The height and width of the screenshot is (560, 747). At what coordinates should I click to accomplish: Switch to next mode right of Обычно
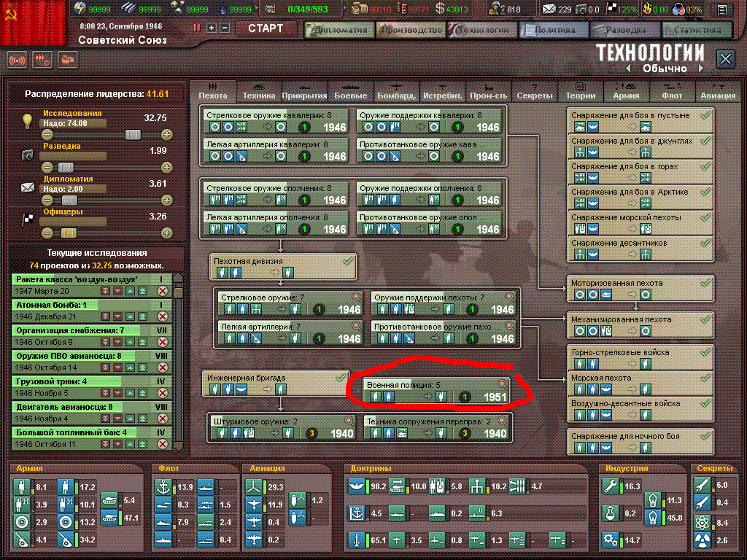pos(700,69)
